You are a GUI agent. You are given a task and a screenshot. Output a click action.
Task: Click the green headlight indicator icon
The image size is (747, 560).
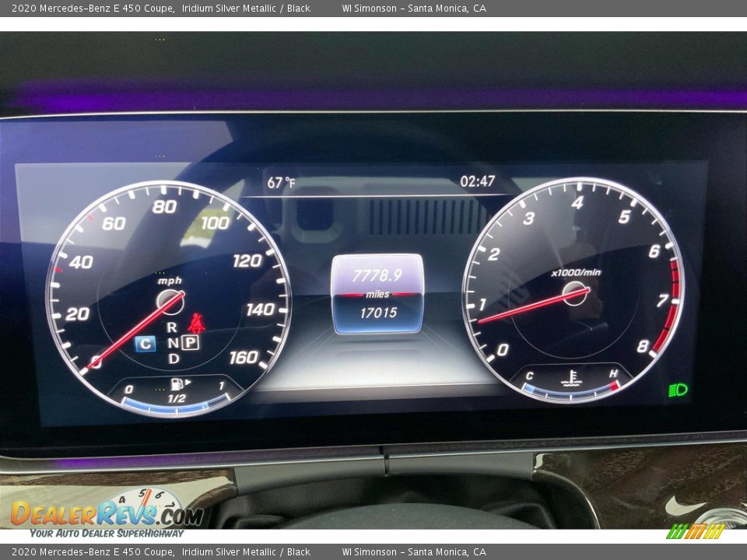(678, 390)
